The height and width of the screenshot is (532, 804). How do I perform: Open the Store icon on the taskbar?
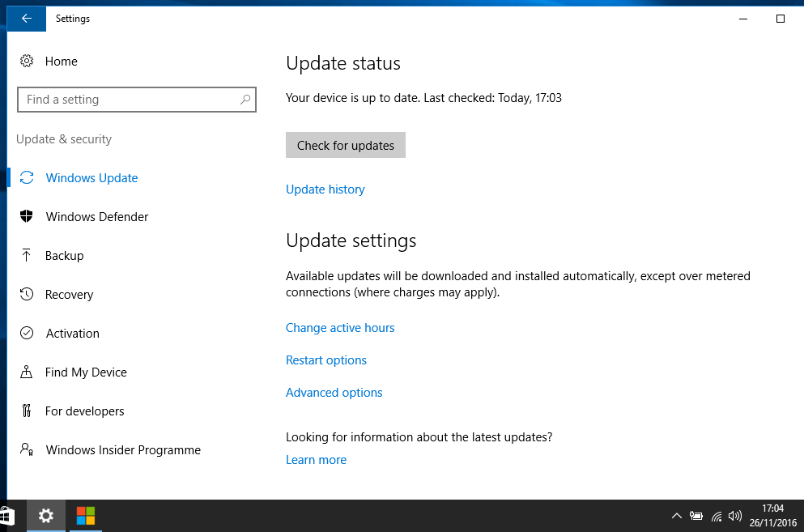click(x=7, y=516)
